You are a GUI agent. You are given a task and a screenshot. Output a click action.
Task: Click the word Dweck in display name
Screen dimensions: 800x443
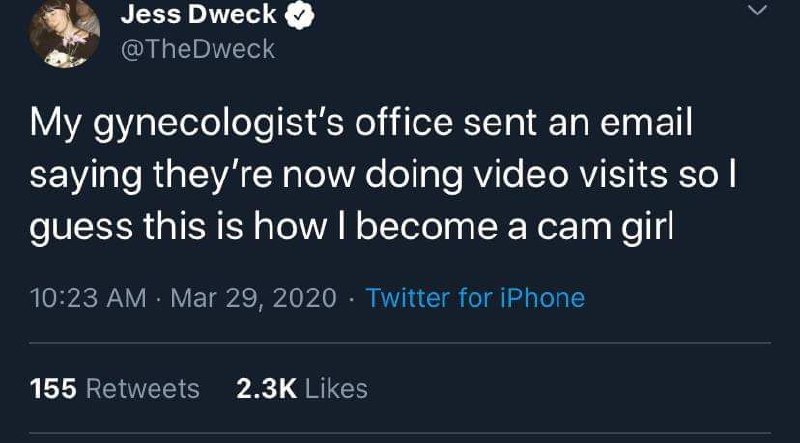232,15
